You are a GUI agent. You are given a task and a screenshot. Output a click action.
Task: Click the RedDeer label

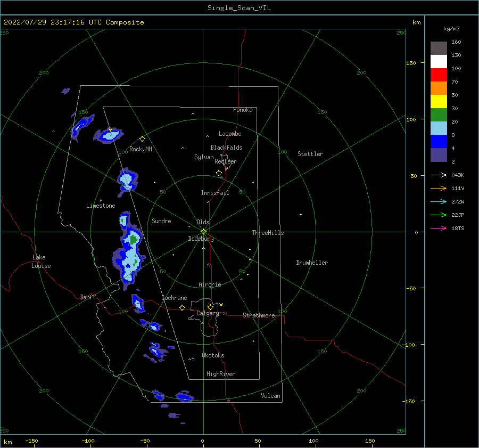point(226,161)
